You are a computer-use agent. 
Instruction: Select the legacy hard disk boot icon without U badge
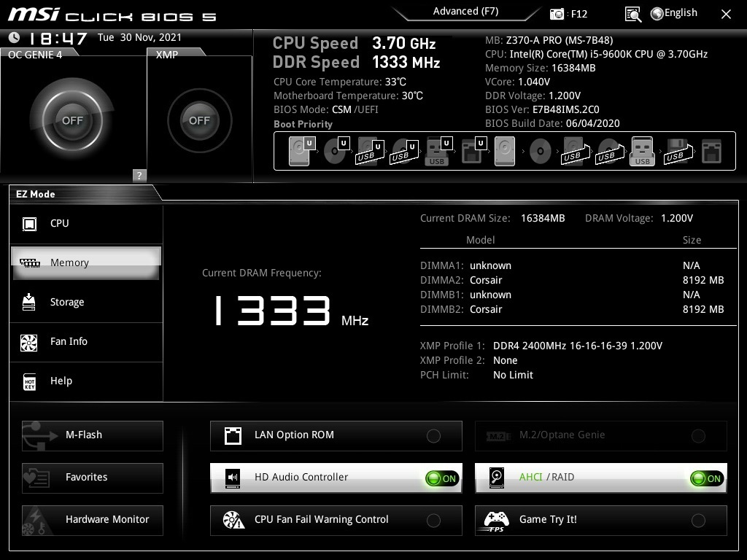coord(505,151)
